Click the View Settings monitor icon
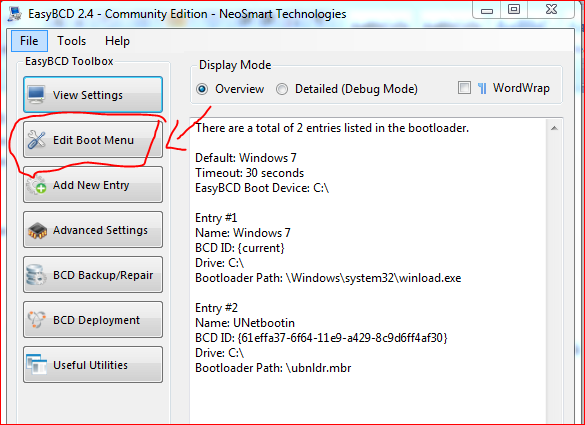Image resolution: width=585 pixels, height=425 pixels. 36,95
